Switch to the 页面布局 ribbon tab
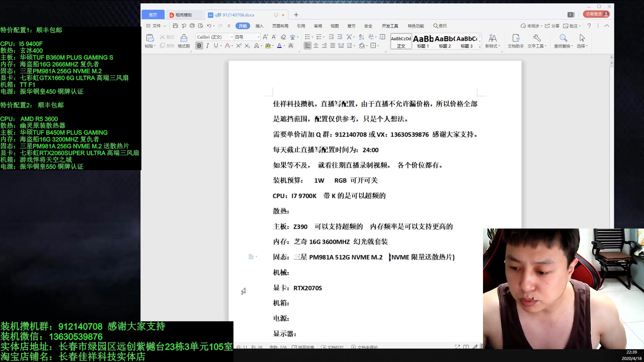644x362 pixels. point(280,26)
